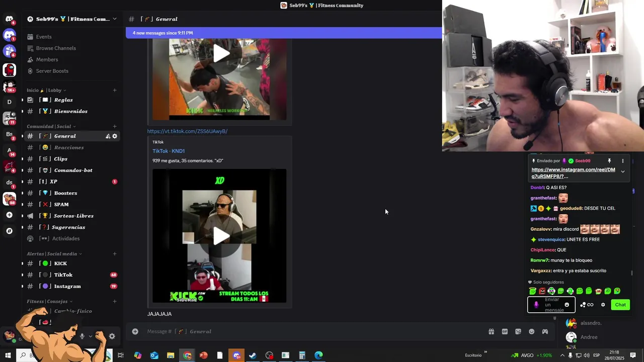The image size is (644, 362).
Task: Open Browse Channels
Action: click(x=56, y=48)
